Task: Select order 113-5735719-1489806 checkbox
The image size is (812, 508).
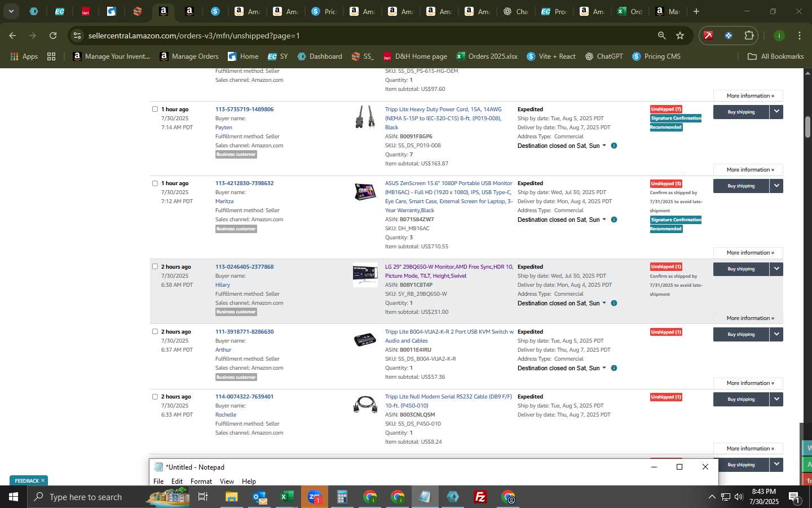Action: click(x=155, y=109)
